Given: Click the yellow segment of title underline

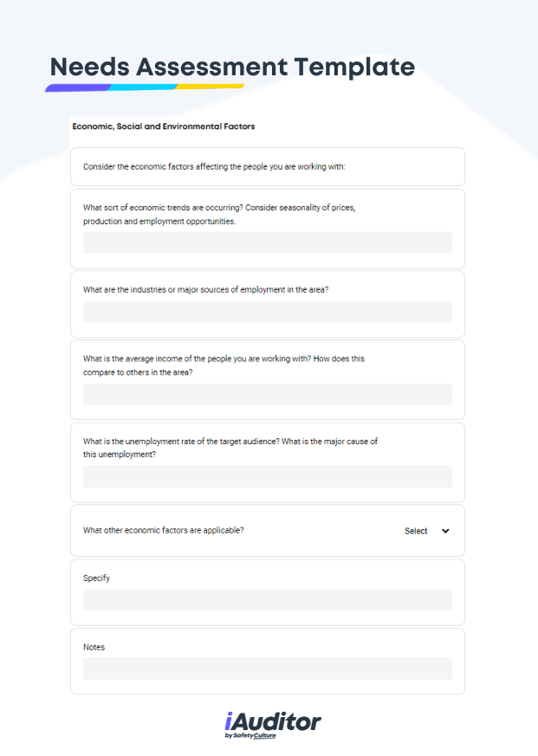Looking at the screenshot, I should (210, 87).
